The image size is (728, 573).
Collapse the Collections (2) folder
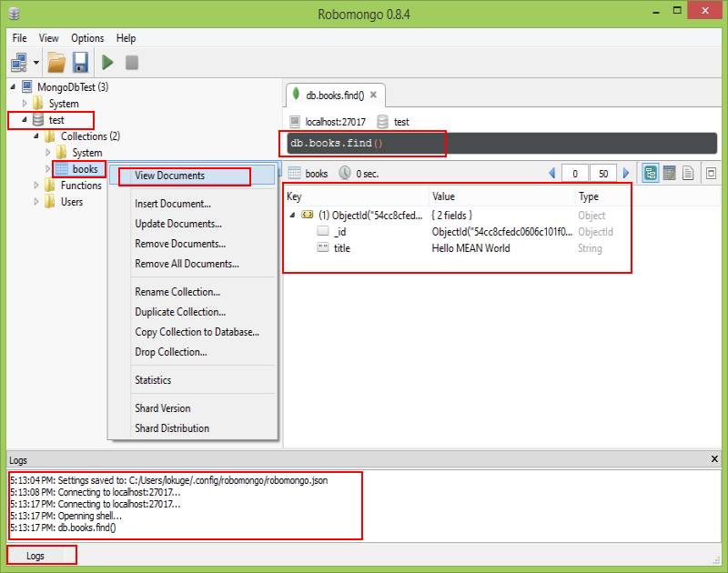[36, 136]
